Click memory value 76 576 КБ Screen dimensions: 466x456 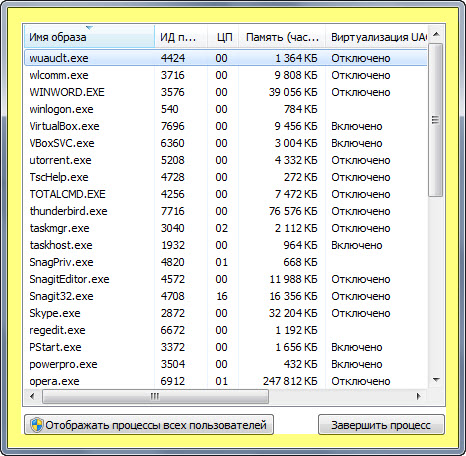click(x=293, y=211)
